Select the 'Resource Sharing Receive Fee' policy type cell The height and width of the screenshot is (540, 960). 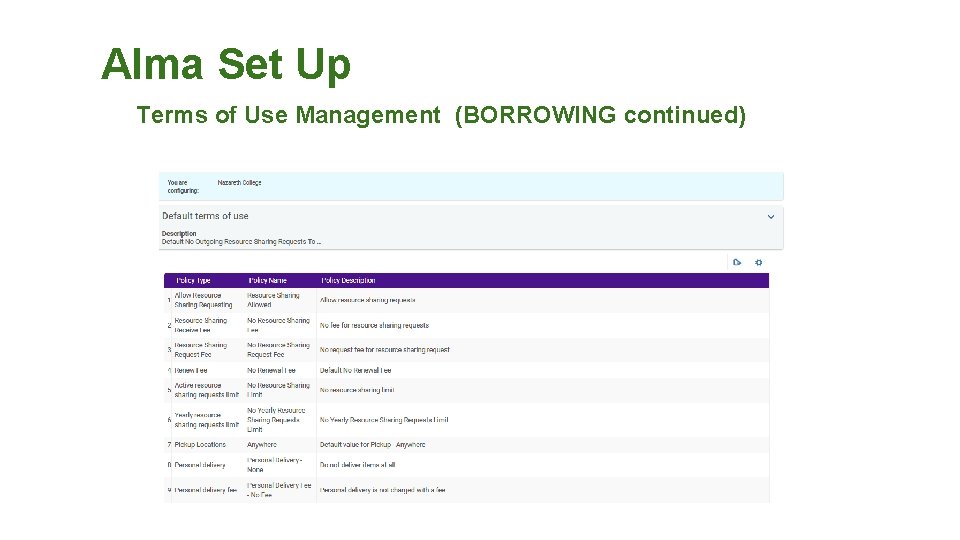200,325
